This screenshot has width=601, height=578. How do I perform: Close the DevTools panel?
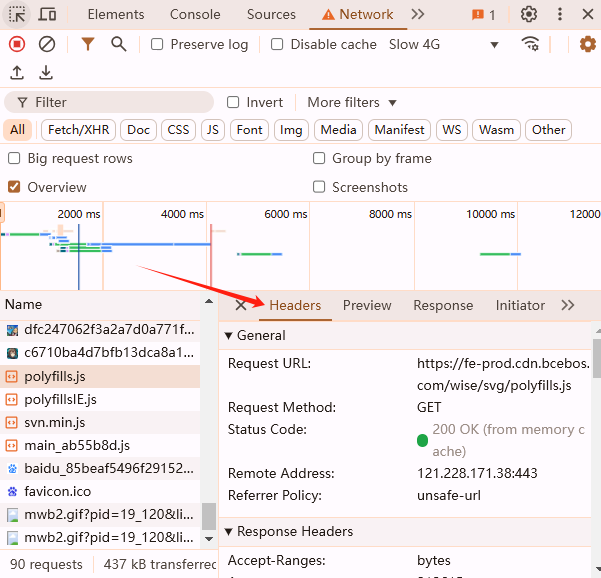point(588,15)
